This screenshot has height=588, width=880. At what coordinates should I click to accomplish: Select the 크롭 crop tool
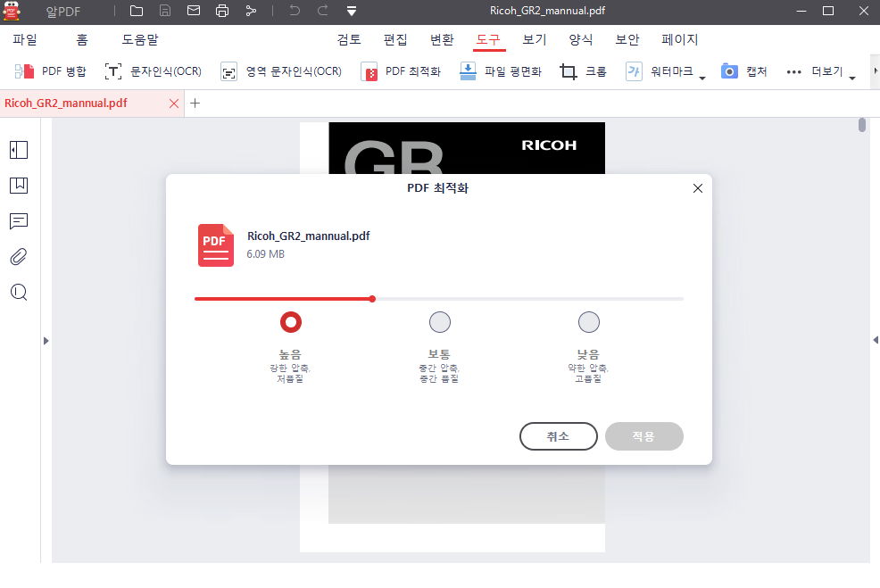[x=583, y=71]
